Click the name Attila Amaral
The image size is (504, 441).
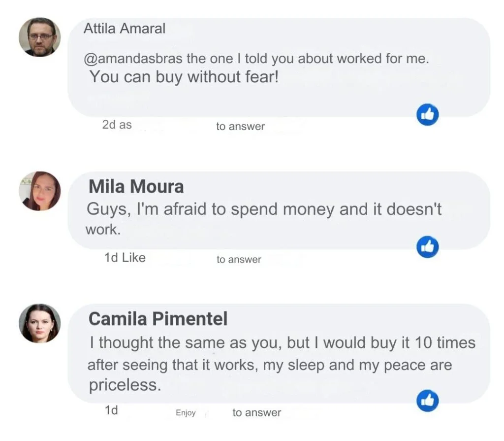[125, 29]
